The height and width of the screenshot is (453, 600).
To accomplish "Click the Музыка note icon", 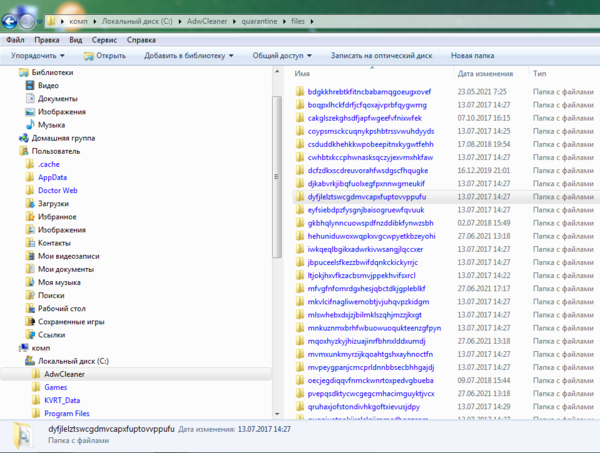I will coord(30,125).
